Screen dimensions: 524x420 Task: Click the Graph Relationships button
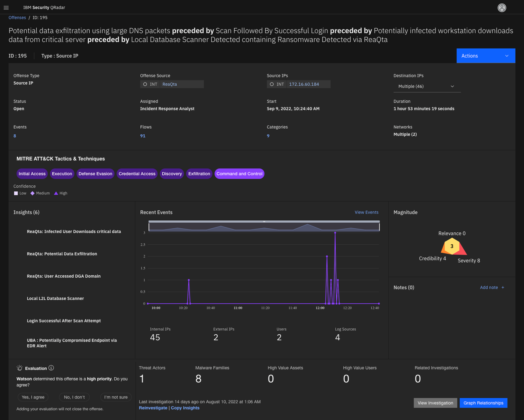[x=483, y=403]
